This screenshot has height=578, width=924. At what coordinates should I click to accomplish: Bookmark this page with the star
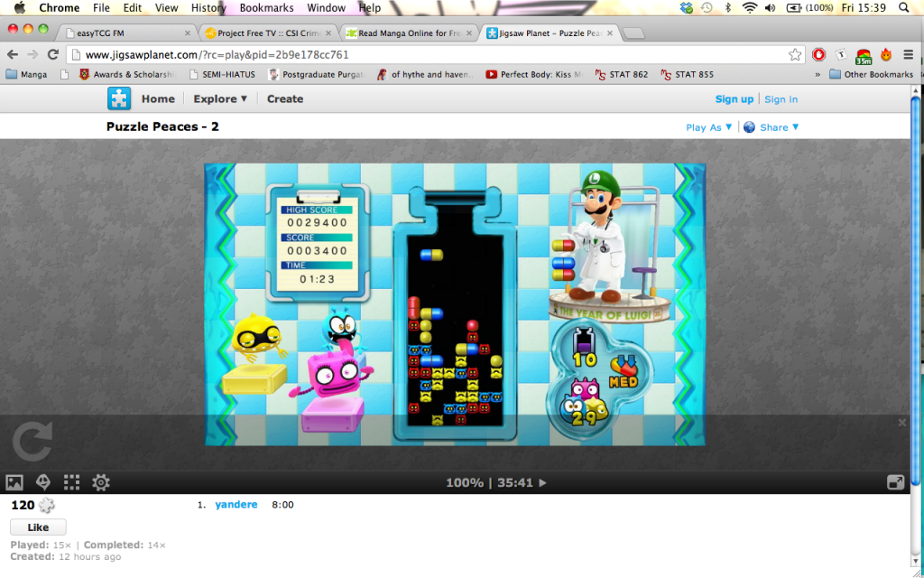pyautogui.click(x=795, y=55)
